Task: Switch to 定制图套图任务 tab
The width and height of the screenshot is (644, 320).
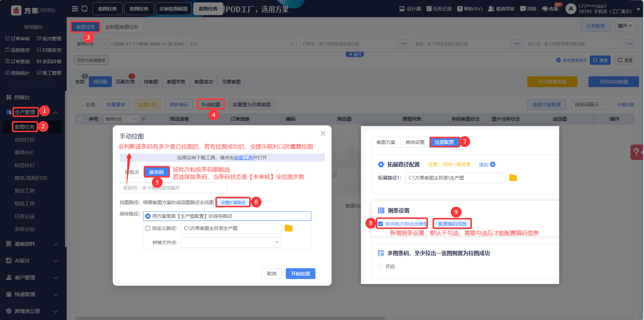Action: coord(122,27)
